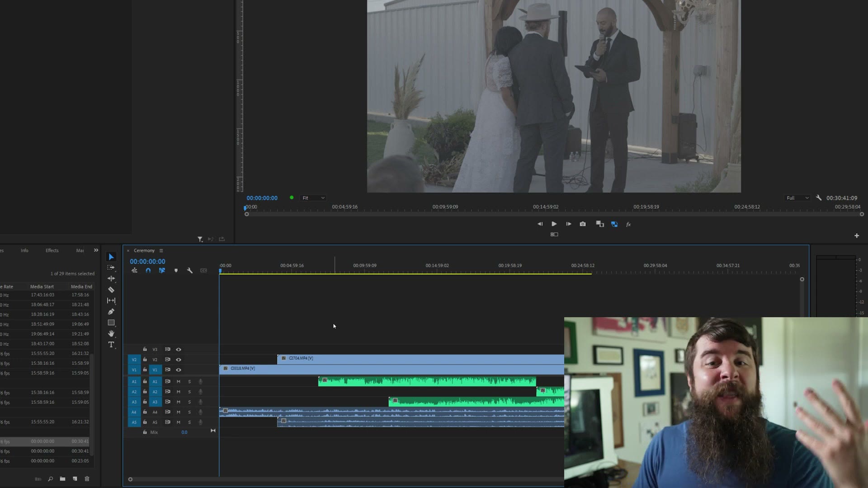Viewport: 868px width, 488px height.
Task: Click the filter bin content funnel icon
Action: [x=200, y=239]
